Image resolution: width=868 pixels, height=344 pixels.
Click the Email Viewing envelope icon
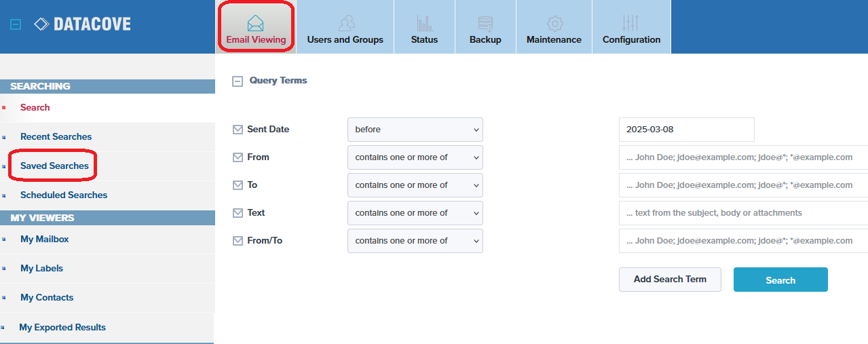(x=256, y=23)
